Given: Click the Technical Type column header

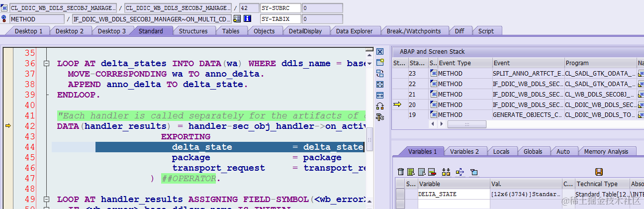Looking at the screenshot, I should [602, 184].
